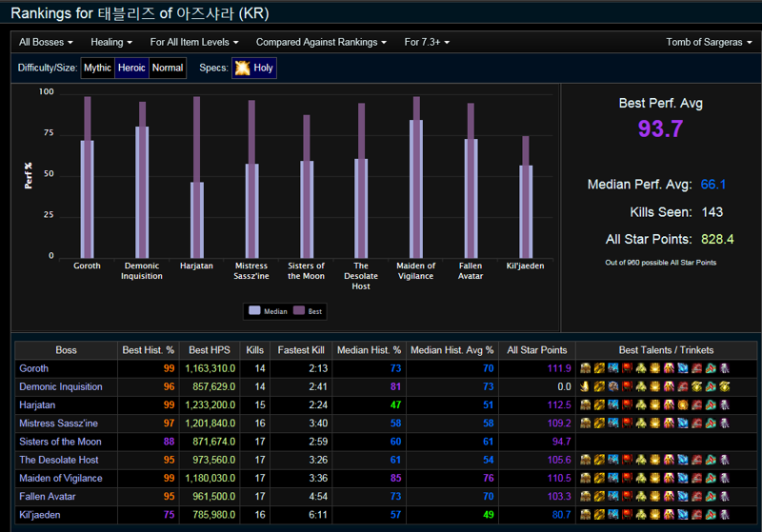
Task: Click the first armored figure icon in Goroth row
Action: click(585, 368)
